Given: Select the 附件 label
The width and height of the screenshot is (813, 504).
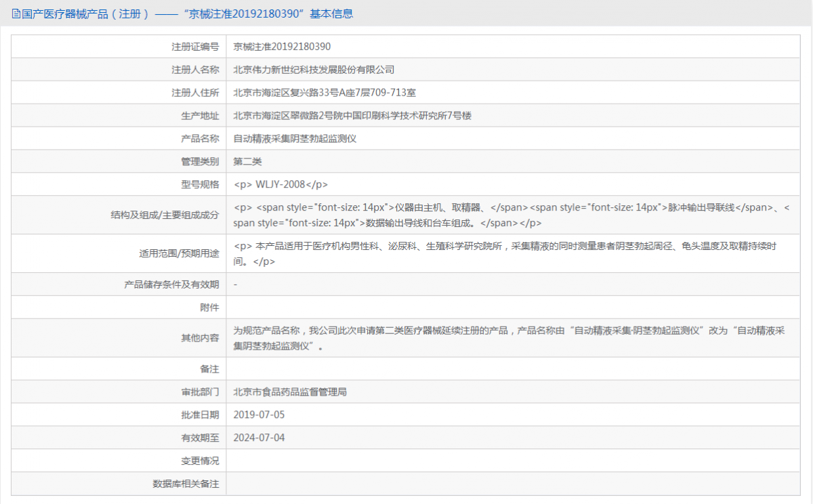Looking at the screenshot, I should click(210, 308).
